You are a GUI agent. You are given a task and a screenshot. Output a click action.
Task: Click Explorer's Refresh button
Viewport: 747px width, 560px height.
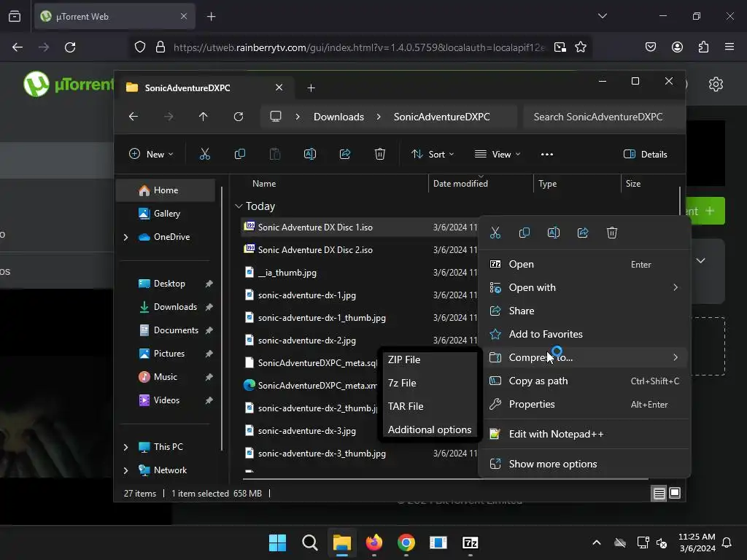[x=239, y=117]
